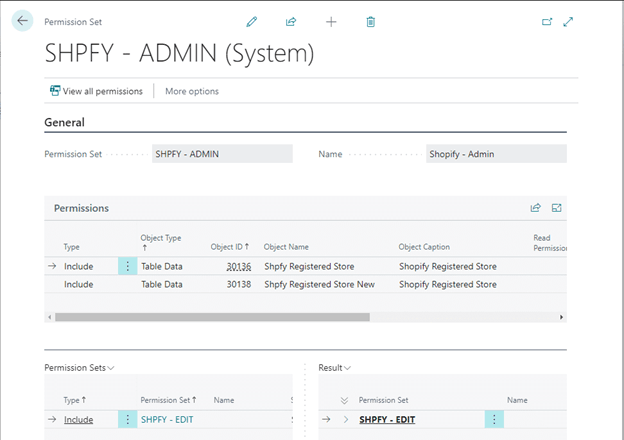624x440 pixels.
Task: Click View all permissions action
Action: tap(96, 91)
